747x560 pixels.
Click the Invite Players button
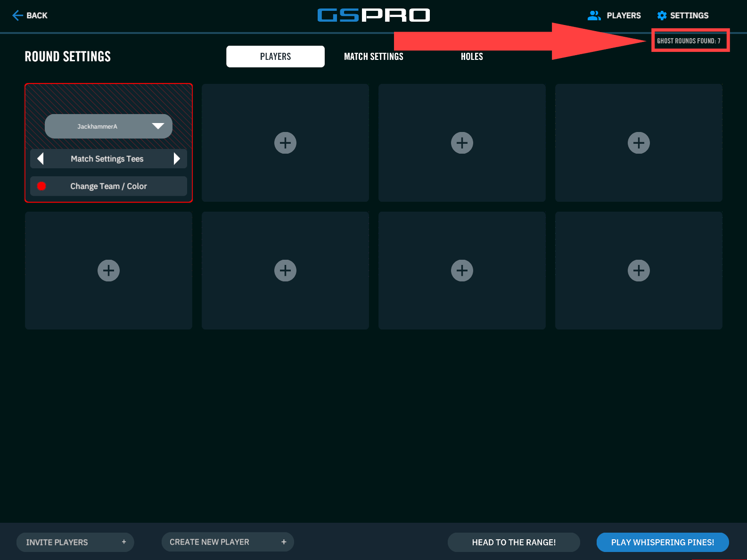pyautogui.click(x=75, y=542)
